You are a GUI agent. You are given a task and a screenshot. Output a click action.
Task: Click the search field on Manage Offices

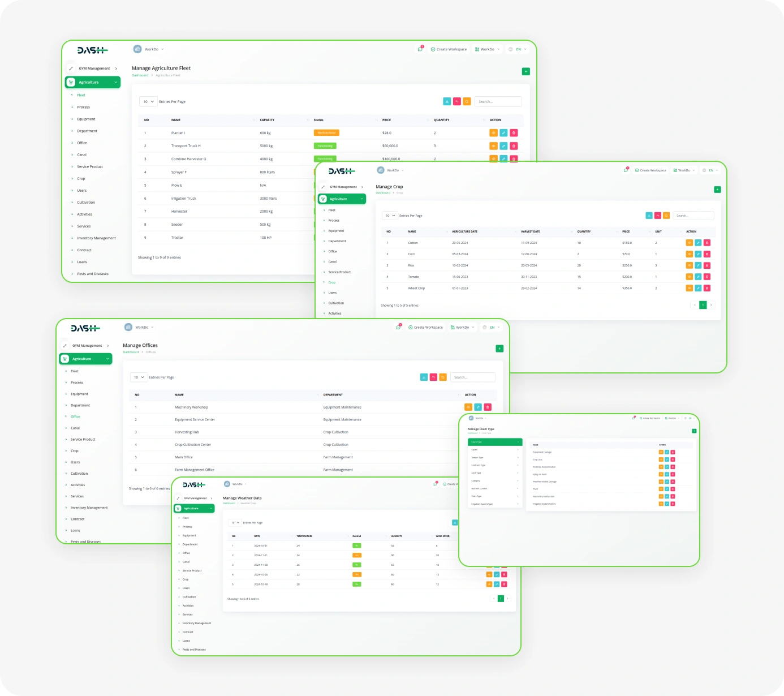[473, 377]
